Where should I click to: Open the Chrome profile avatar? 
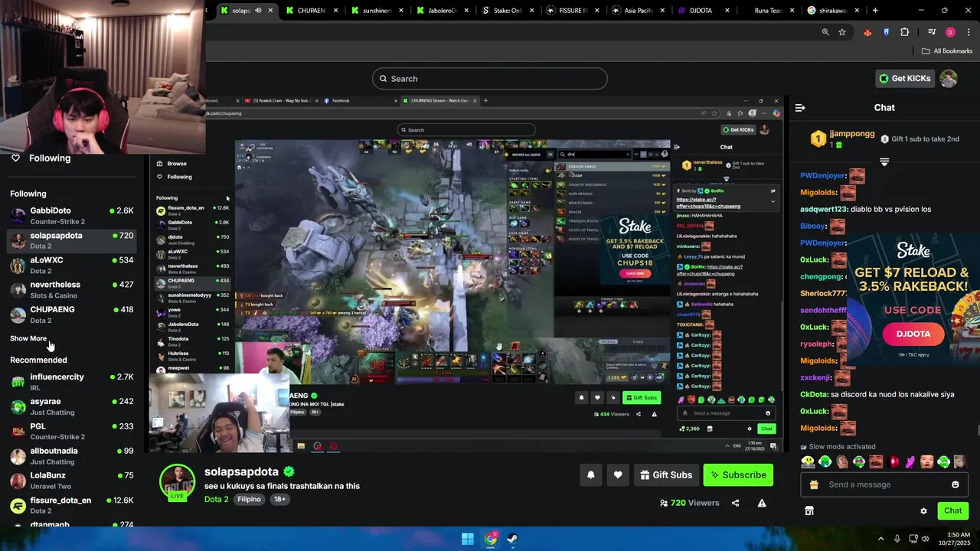coord(950,32)
